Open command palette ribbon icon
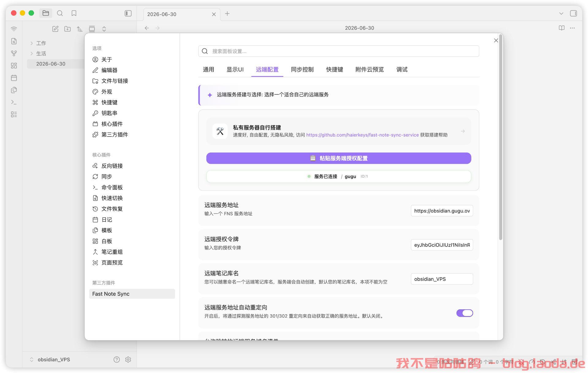The image size is (588, 373). click(x=14, y=102)
